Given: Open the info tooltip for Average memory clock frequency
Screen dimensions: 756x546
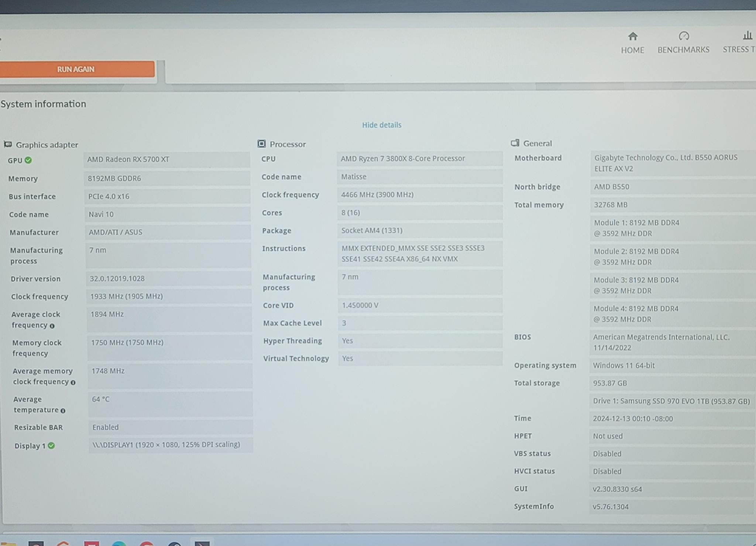Looking at the screenshot, I should click(x=73, y=382).
